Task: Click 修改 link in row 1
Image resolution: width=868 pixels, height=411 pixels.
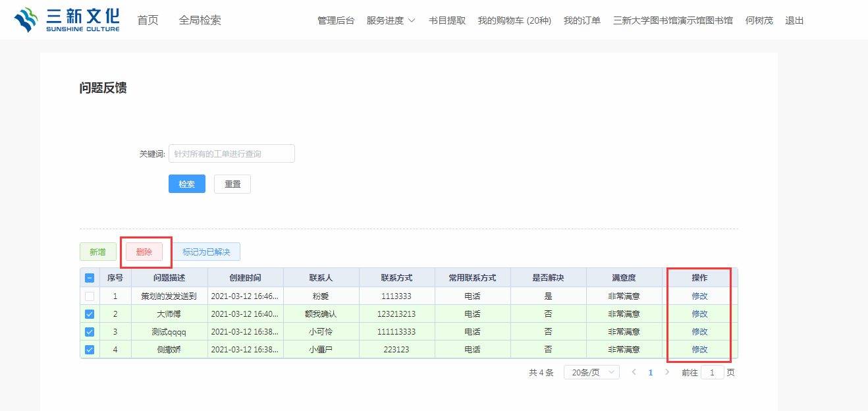Action: tap(699, 296)
